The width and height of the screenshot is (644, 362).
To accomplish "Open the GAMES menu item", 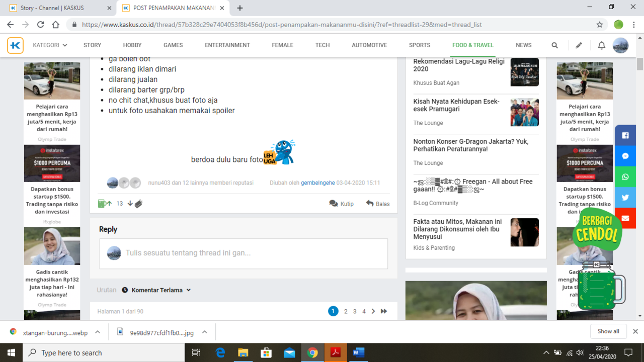I will (173, 45).
